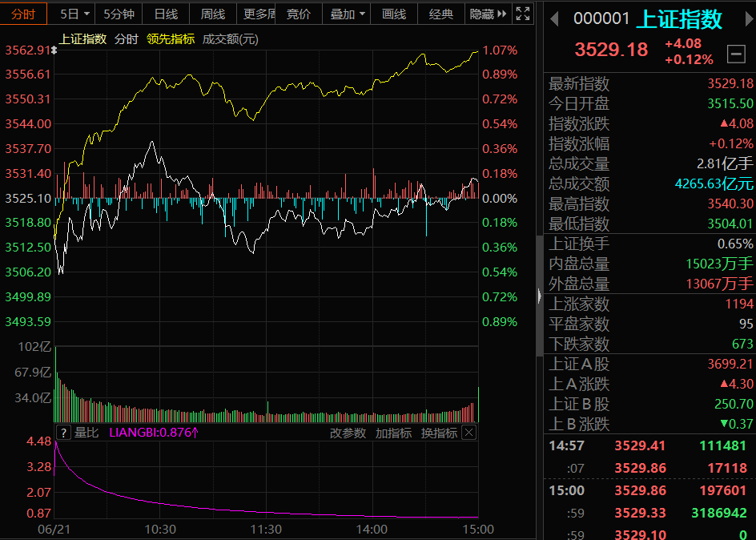Click the 上涨家数 value 1194

coord(739,304)
